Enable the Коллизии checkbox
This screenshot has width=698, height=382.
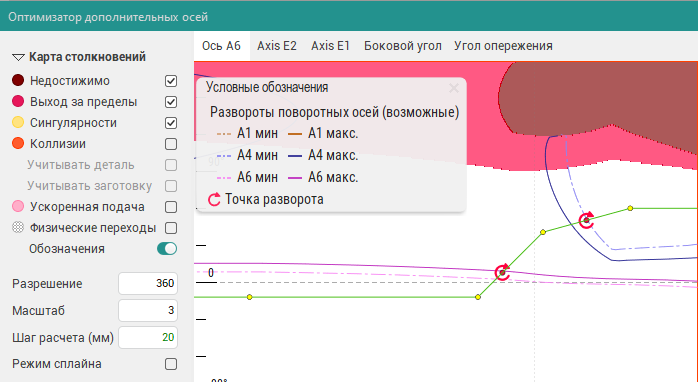pos(171,144)
